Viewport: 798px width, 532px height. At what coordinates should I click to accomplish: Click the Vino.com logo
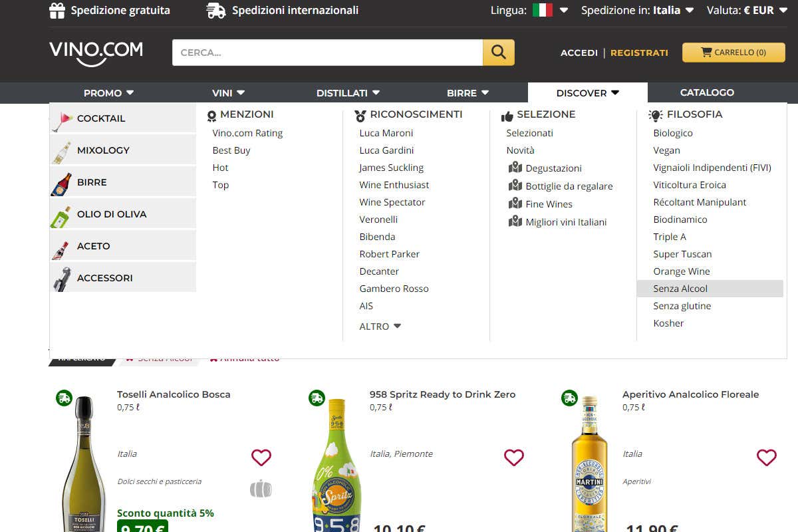pos(96,53)
